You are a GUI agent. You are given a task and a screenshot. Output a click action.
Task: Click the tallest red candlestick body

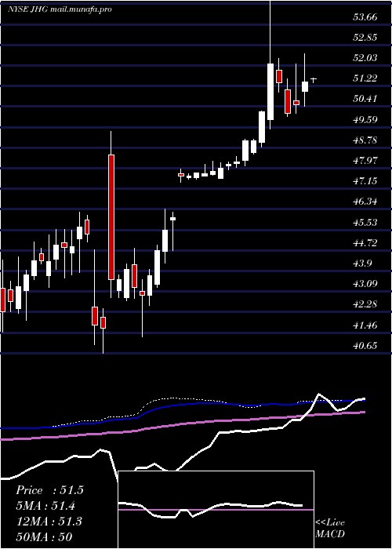tap(111, 217)
